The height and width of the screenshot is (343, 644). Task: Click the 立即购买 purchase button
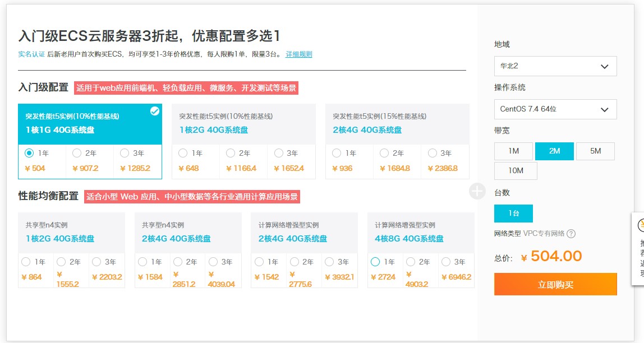[555, 284]
